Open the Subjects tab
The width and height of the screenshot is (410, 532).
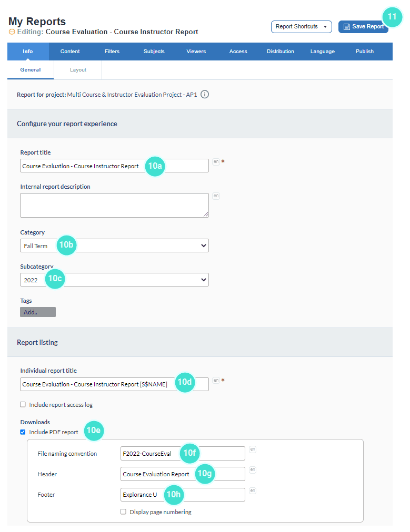pos(154,52)
